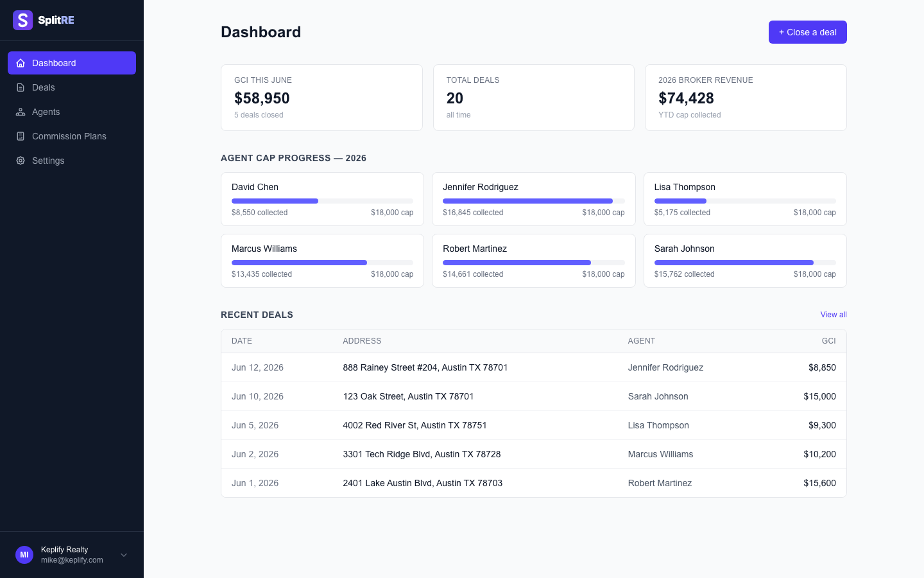This screenshot has width=924, height=578.
Task: Click the DATE column header
Action: [x=242, y=341]
